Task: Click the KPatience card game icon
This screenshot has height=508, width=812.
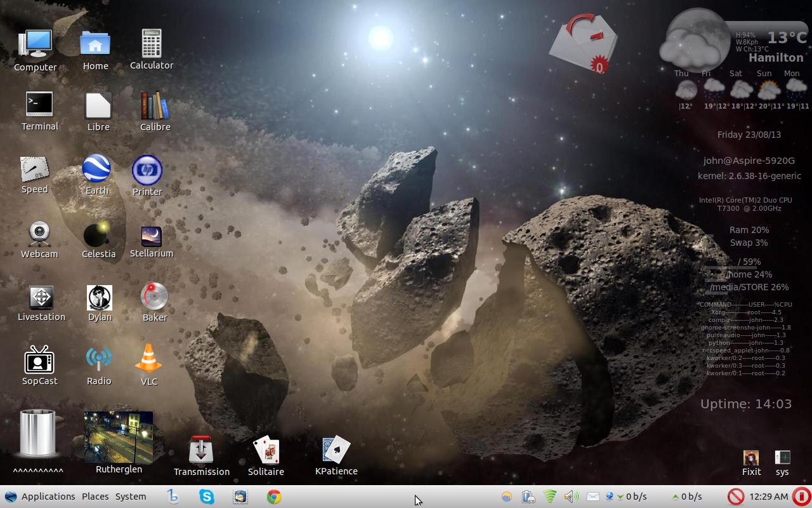Action: pyautogui.click(x=336, y=450)
